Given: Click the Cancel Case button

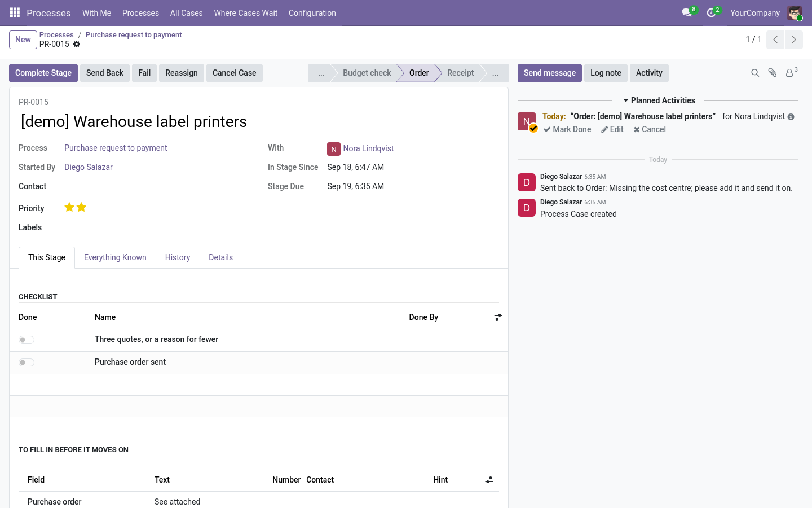Looking at the screenshot, I should [235, 73].
